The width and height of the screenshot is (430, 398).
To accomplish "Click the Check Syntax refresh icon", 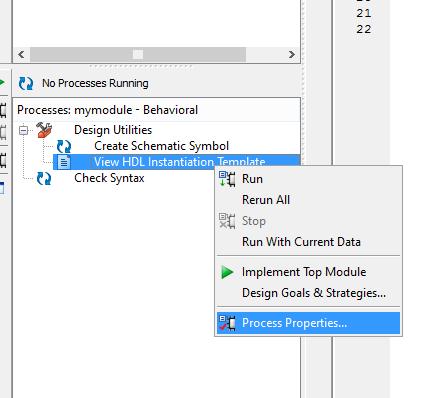I will click(44, 178).
